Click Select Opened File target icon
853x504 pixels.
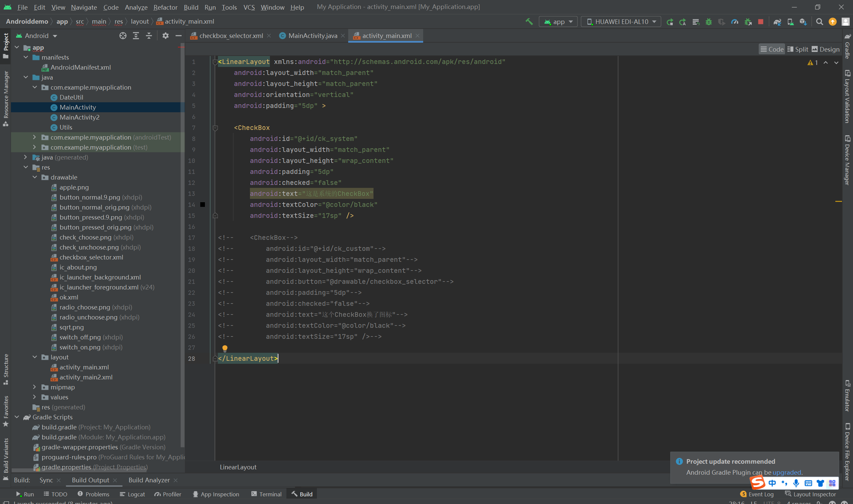click(123, 36)
